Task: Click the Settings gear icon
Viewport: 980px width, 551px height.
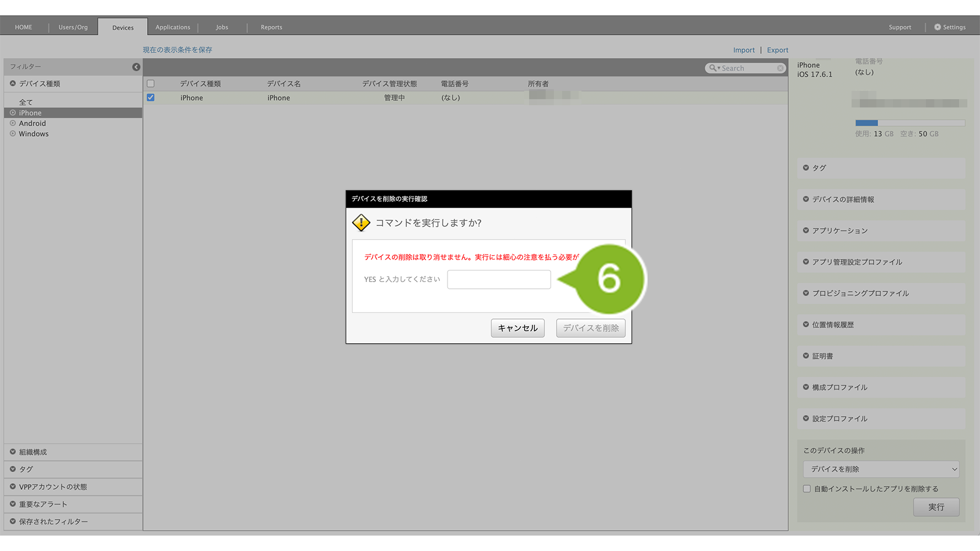Action: pos(937,27)
